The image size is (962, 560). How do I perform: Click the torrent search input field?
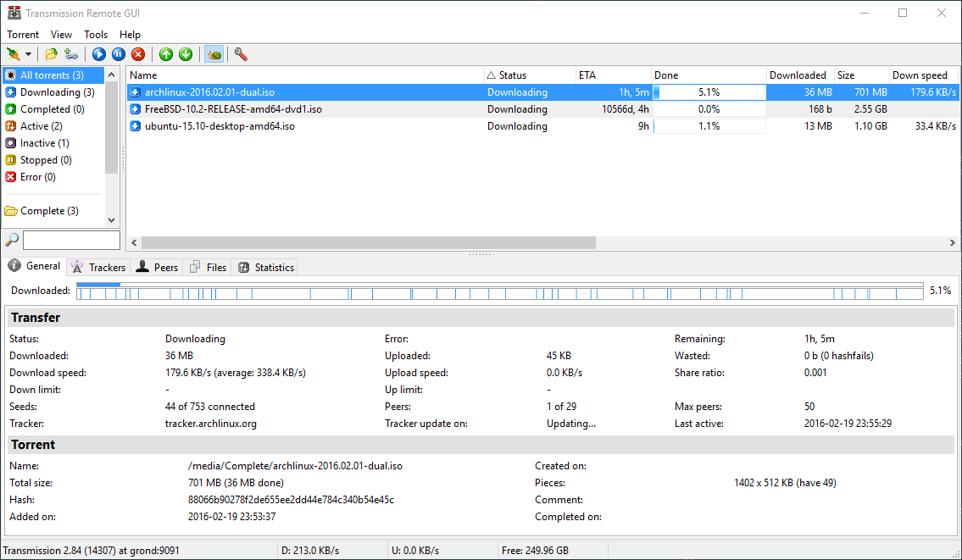(x=71, y=240)
